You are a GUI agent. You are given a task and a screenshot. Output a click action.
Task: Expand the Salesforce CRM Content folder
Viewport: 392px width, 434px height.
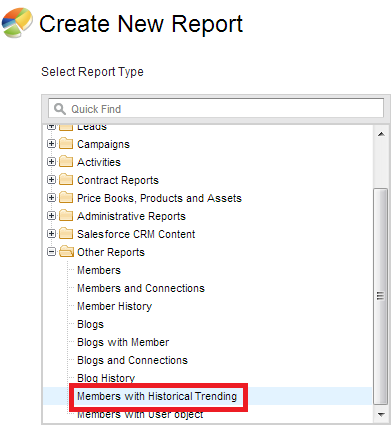[x=51, y=234]
